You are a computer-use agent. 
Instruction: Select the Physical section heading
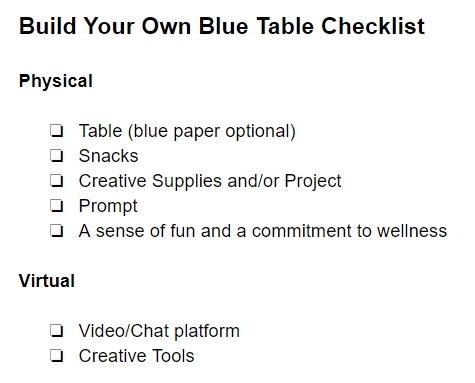pyautogui.click(x=56, y=81)
